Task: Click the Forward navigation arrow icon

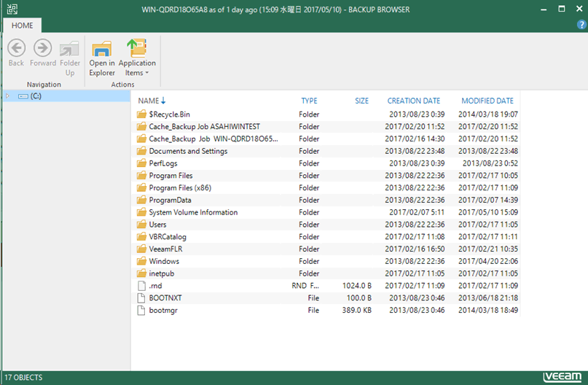Action: 43,48
